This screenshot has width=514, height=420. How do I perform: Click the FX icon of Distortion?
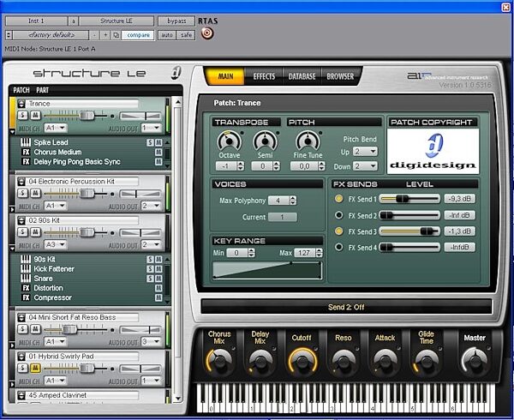click(26, 288)
